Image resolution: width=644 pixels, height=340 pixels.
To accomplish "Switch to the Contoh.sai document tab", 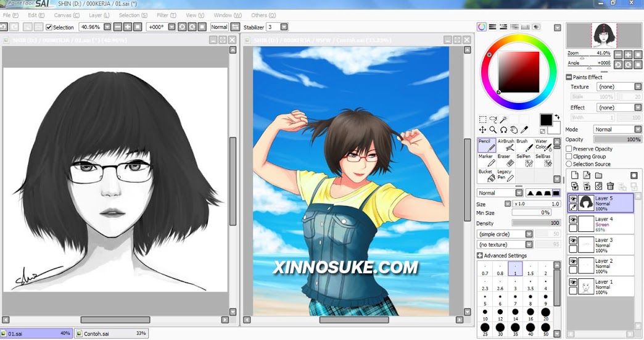I will coord(112,333).
